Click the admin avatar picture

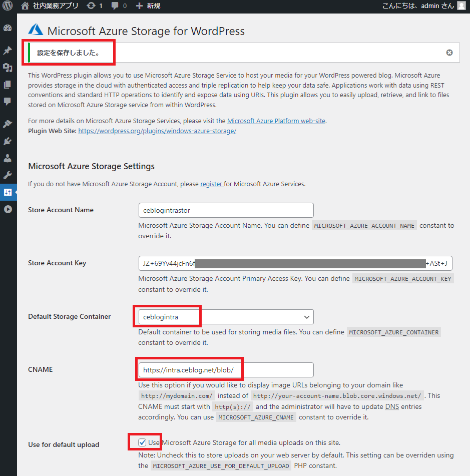pyautogui.click(x=461, y=6)
